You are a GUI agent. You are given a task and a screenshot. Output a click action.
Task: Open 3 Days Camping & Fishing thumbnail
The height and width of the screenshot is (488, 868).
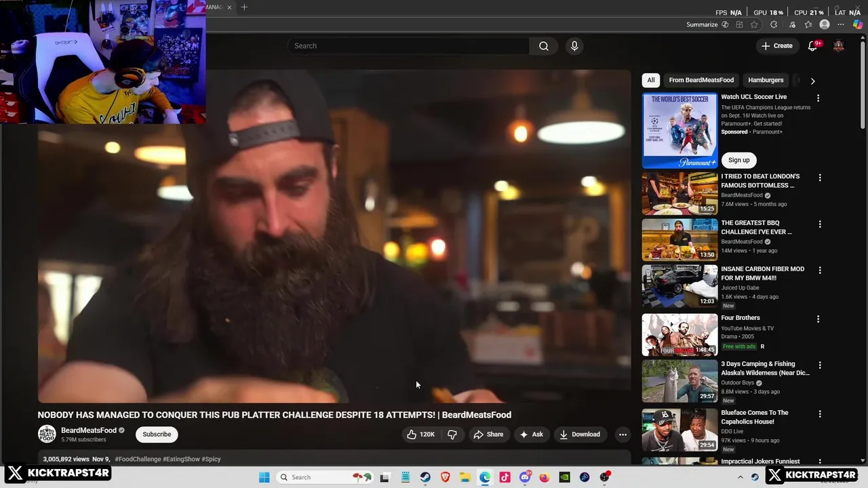(x=679, y=380)
